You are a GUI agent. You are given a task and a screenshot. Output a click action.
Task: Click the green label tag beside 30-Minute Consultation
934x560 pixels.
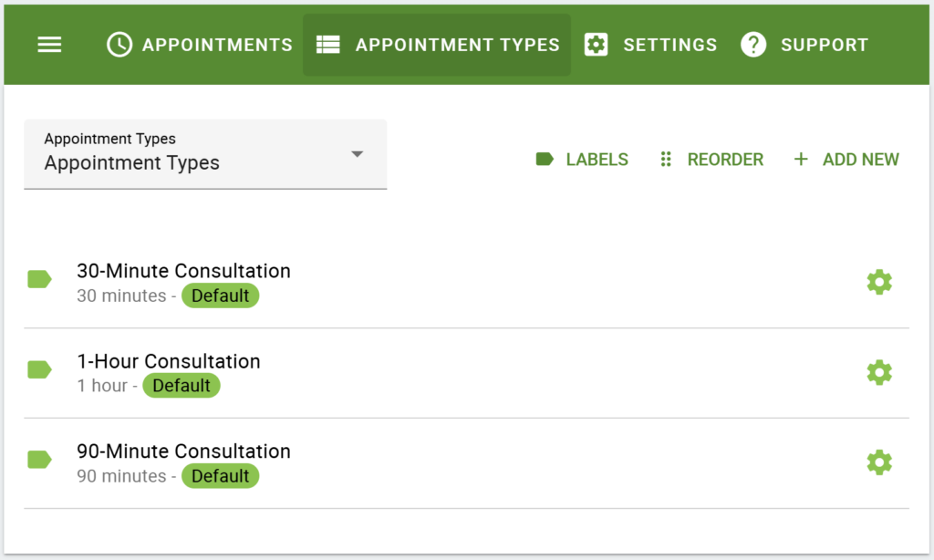click(39, 279)
